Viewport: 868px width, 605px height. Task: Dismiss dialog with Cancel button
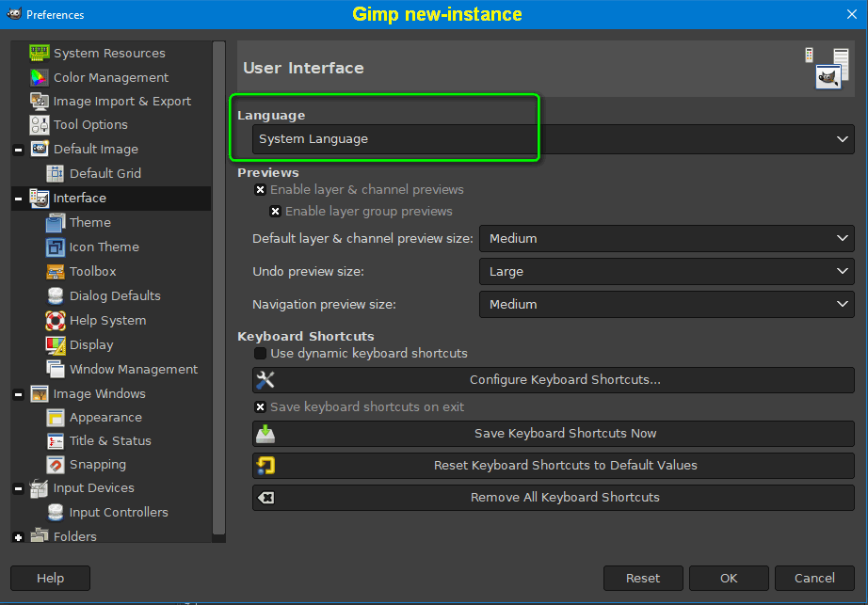[814, 579]
